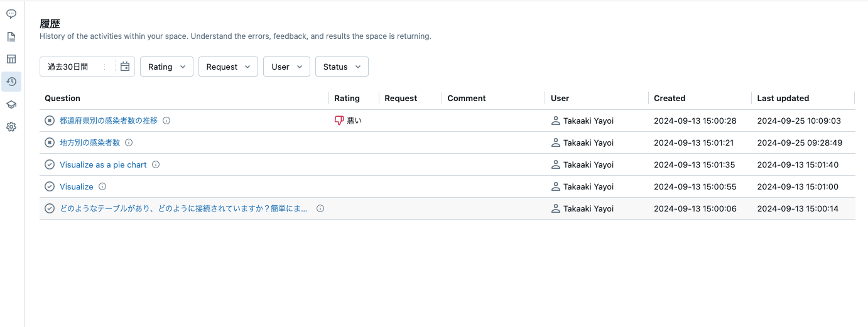Click created time 2024-09-13 15:01:35
Screen dimensions: 868x327
pyautogui.click(x=695, y=164)
